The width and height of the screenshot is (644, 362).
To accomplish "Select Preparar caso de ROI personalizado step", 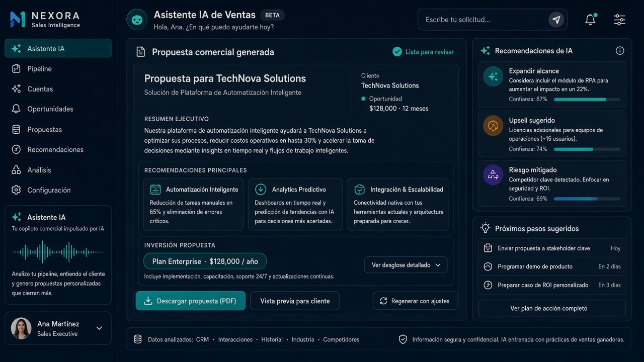I will click(x=552, y=285).
